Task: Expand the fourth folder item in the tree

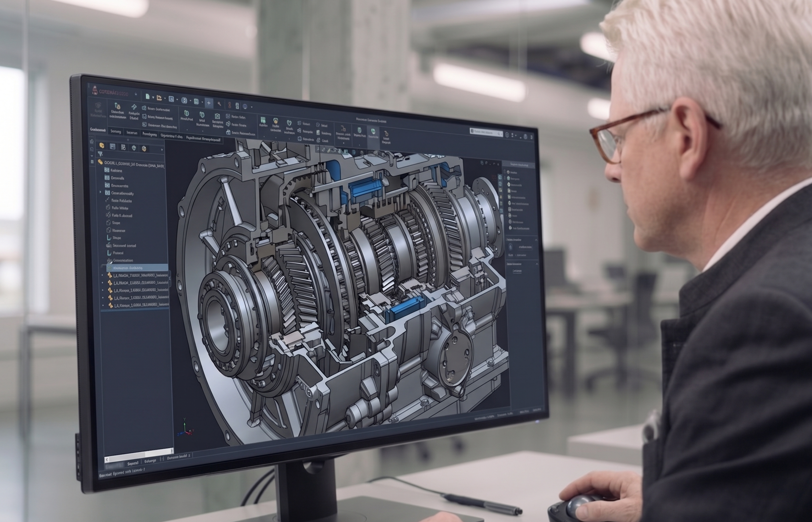Action: tap(100, 192)
